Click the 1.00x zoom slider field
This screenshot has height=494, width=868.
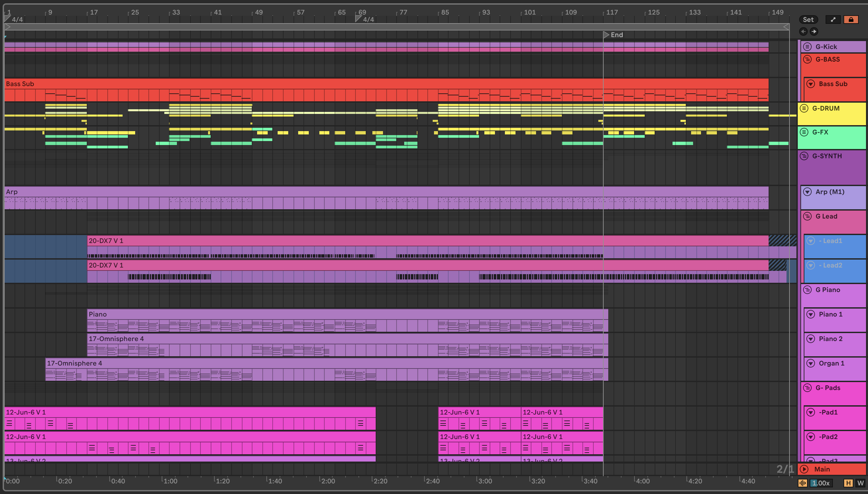pyautogui.click(x=821, y=483)
